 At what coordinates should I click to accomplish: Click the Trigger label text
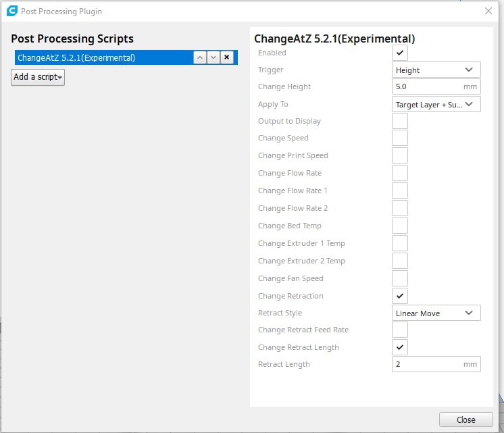tap(271, 70)
